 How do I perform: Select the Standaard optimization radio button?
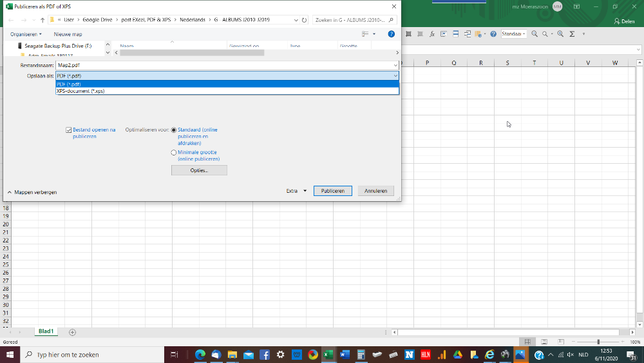point(174,130)
